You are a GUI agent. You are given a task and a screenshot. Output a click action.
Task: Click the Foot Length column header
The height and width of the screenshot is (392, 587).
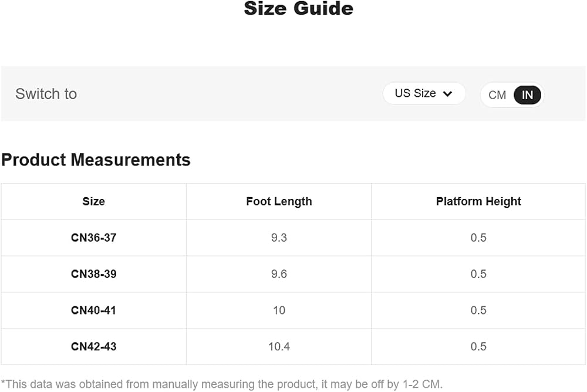click(279, 201)
